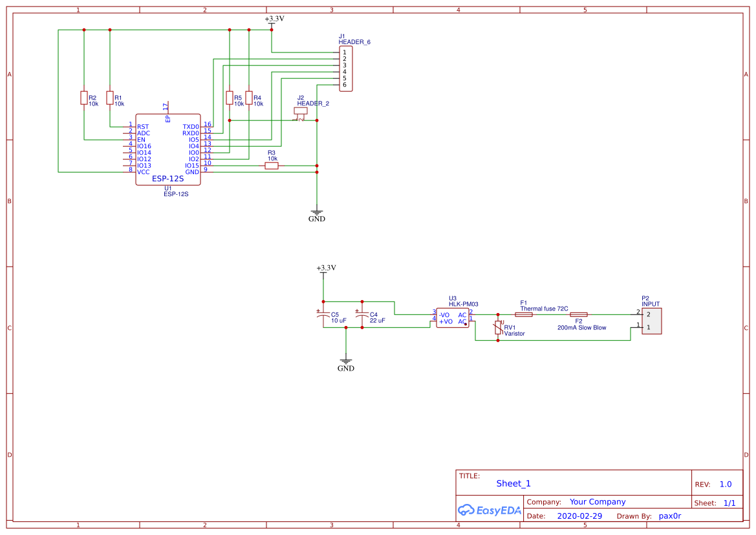Click the EasyEDA logo in title block
Viewport: 756px width, 535px height.
click(x=490, y=510)
